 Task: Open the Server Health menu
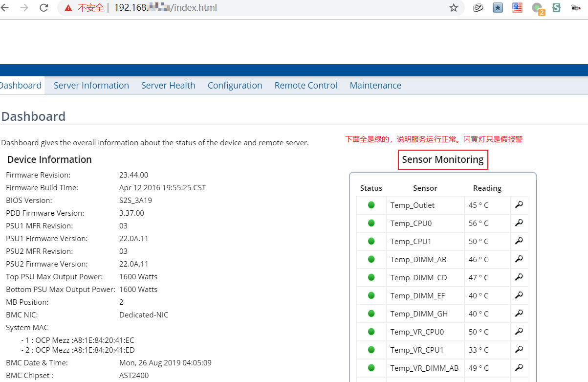click(x=168, y=85)
